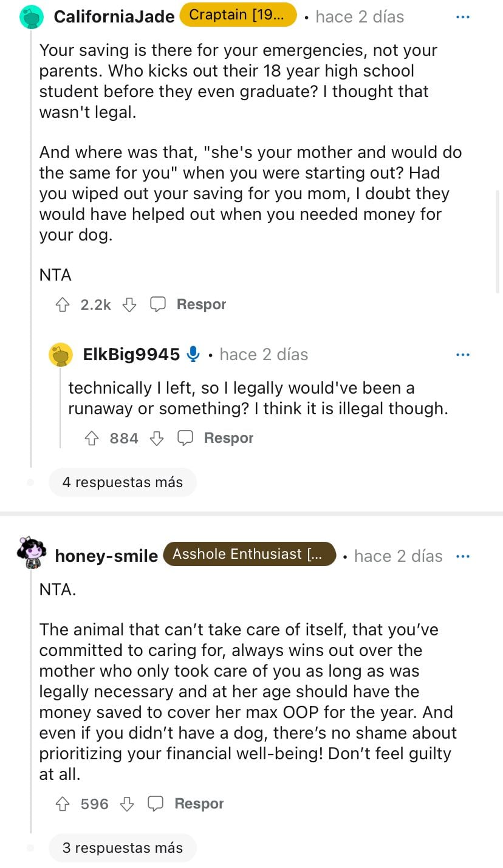Viewport: 503px width, 868px height.
Task: Open options menu for honey-smile's comment
Action: (463, 556)
